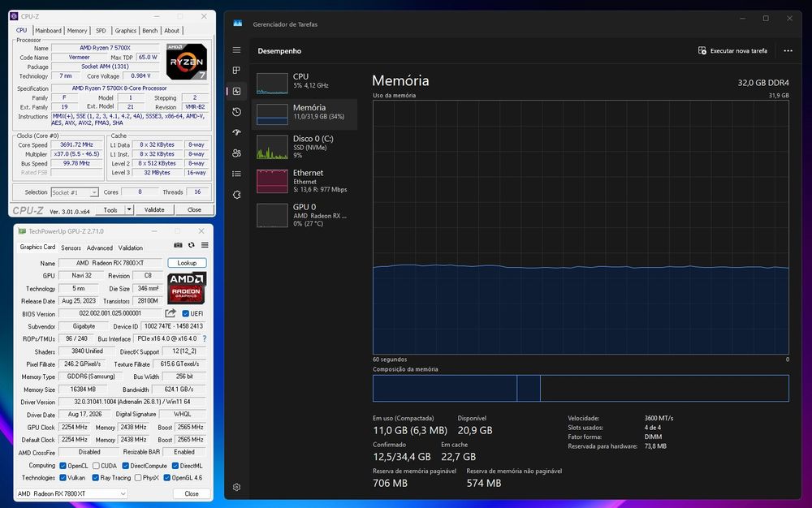
Task: Open Sensors tab in GPU-Z
Action: 71,248
